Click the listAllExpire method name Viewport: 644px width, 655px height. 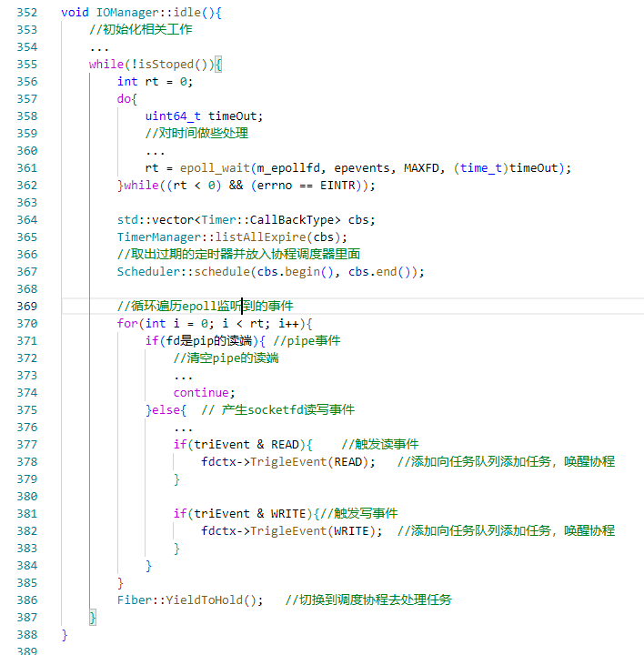pos(266,237)
